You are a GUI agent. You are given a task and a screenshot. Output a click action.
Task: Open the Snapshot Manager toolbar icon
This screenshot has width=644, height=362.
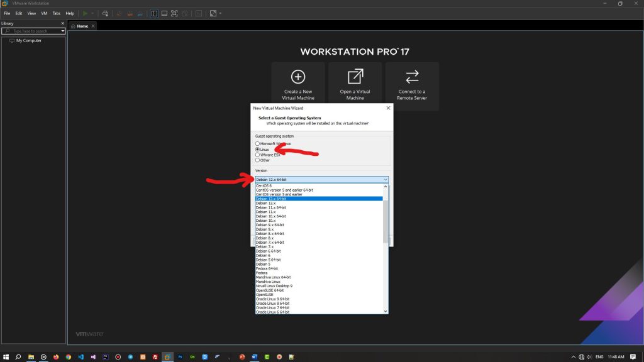click(x=141, y=13)
